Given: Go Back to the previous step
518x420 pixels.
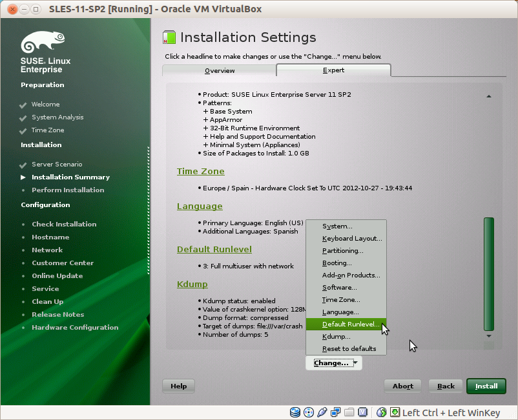Looking at the screenshot, I should pos(446,386).
